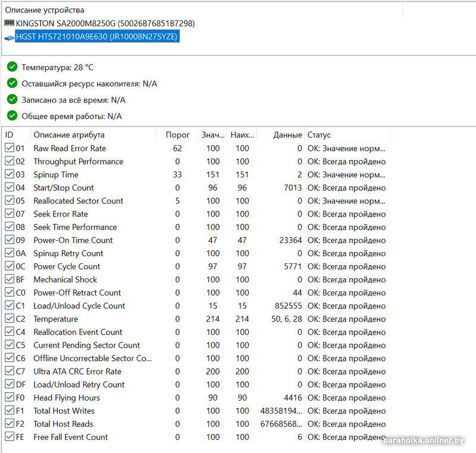The height and width of the screenshot is (453, 476).
Task: Toggle checkbox for 02 Throughput Performance
Action: click(x=10, y=161)
